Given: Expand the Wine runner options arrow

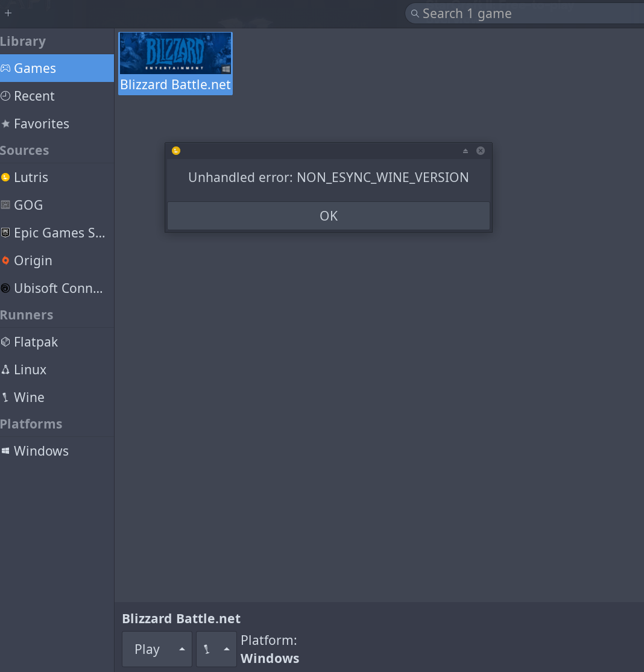Looking at the screenshot, I should coord(226,649).
